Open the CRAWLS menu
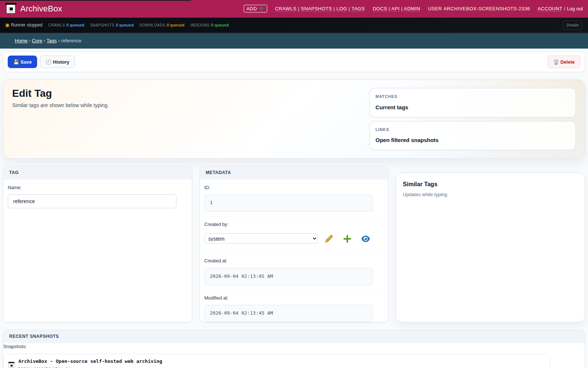The width and height of the screenshot is (588, 368). (286, 9)
